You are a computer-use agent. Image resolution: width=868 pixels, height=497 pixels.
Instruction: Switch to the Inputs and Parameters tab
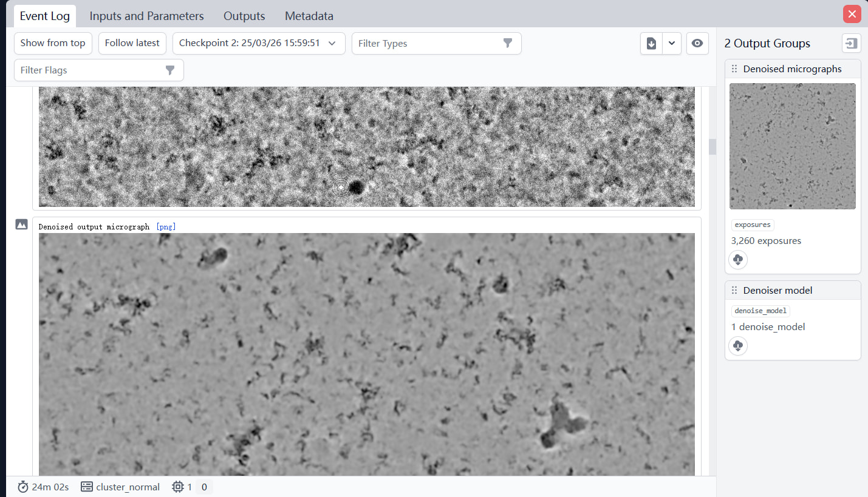click(x=146, y=16)
